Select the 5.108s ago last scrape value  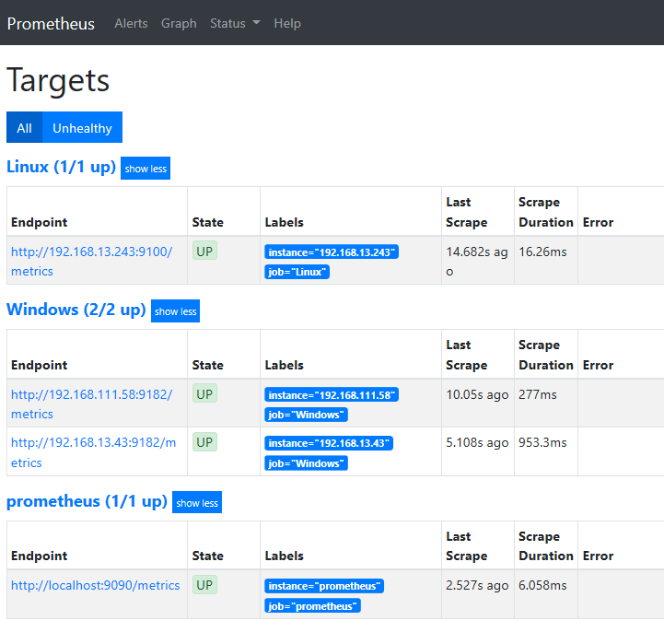click(477, 442)
